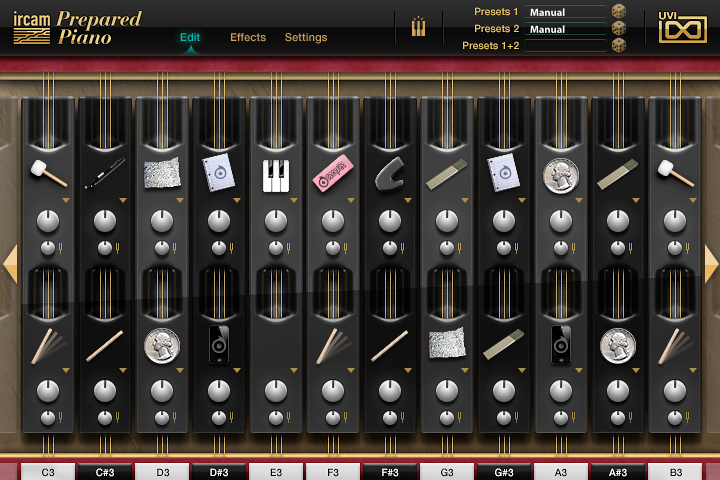The height and width of the screenshot is (480, 720).
Task: Play the C3 key
Action: (48, 472)
